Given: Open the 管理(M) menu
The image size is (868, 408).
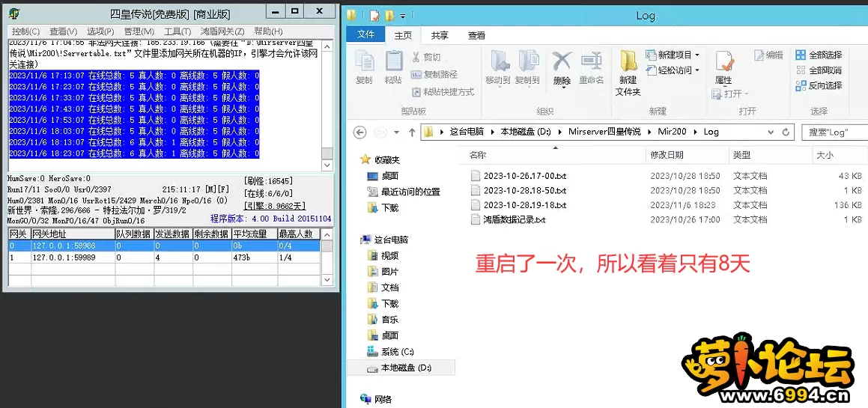Looking at the screenshot, I should [x=139, y=31].
